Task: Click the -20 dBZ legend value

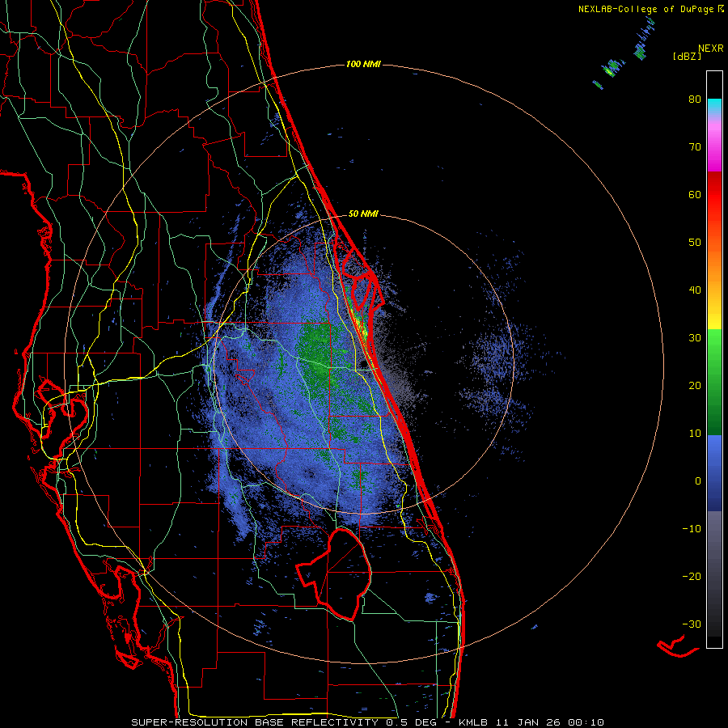Action: click(x=692, y=577)
